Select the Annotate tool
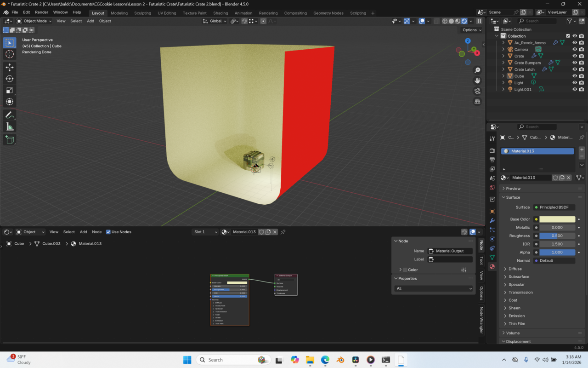 click(10, 115)
